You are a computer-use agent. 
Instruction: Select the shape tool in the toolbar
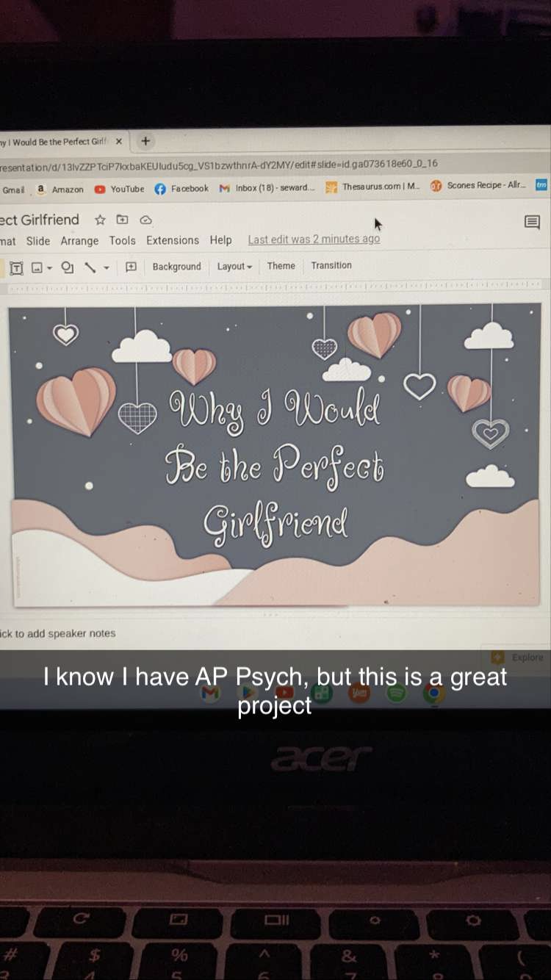click(x=68, y=267)
